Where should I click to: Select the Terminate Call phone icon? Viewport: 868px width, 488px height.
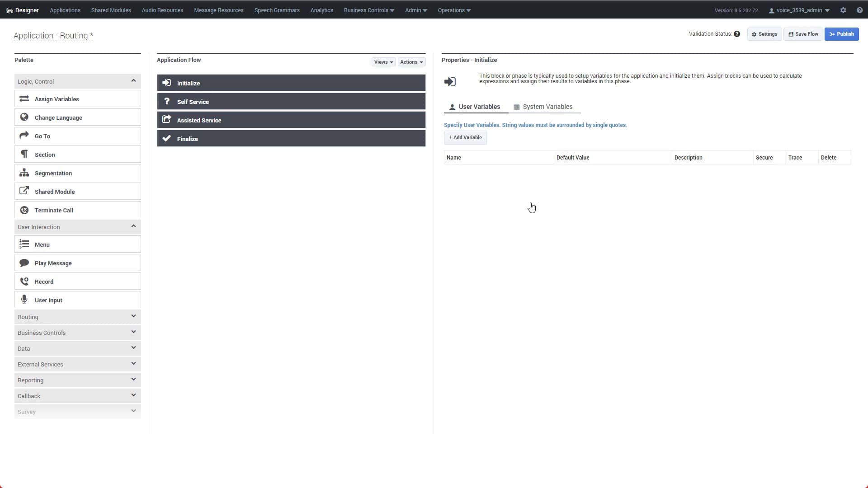coord(24,210)
